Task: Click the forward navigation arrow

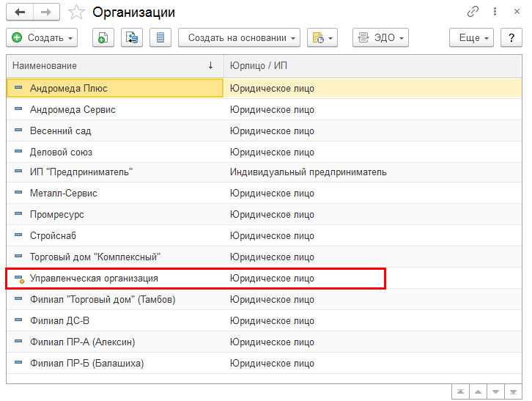Action: pyautogui.click(x=46, y=12)
